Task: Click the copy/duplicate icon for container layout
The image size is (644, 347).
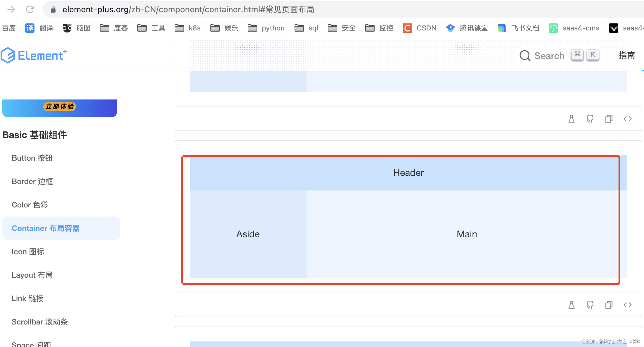Action: (x=608, y=305)
